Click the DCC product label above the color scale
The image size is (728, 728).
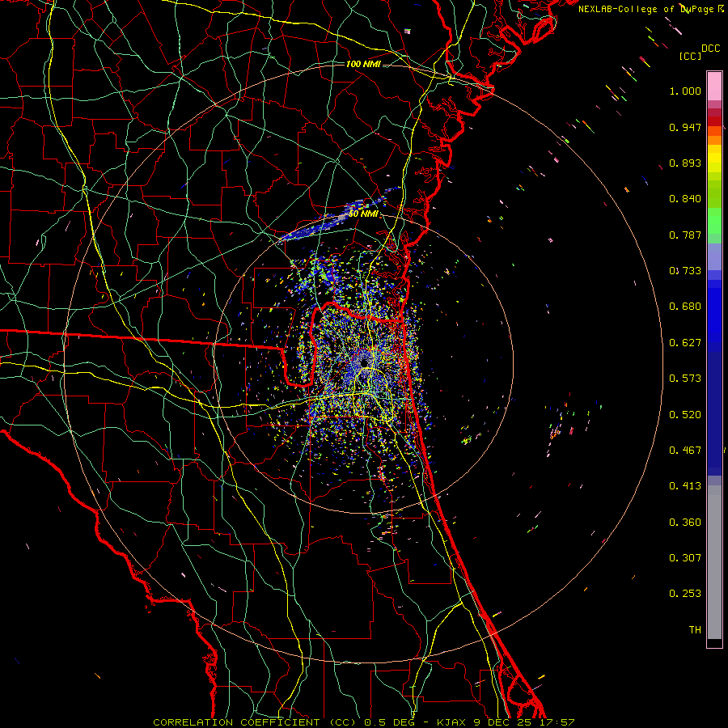pyautogui.click(x=710, y=49)
